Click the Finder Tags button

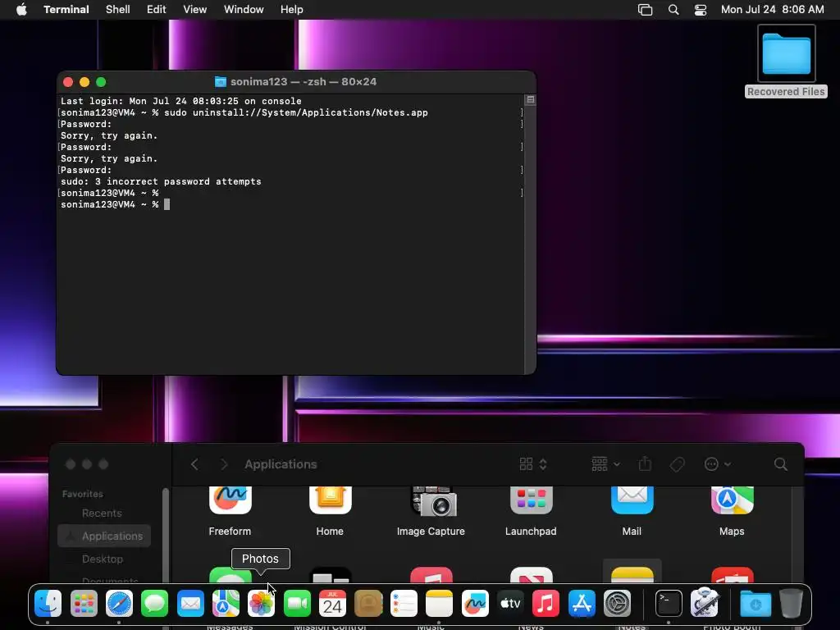[677, 464]
